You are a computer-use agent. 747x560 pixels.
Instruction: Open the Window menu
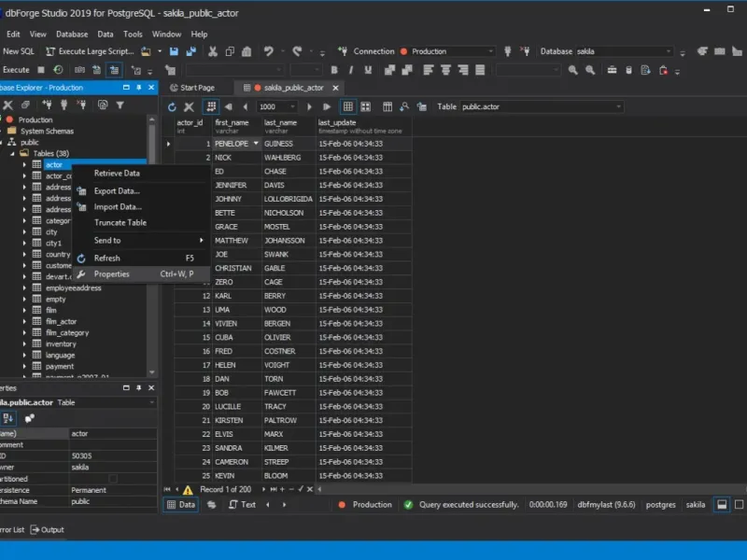pos(166,35)
